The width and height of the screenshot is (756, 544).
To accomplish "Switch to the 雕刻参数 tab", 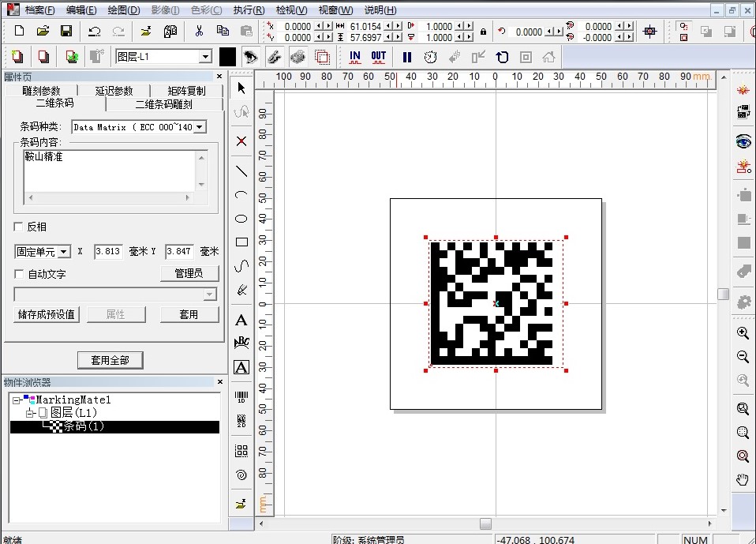I will coord(42,91).
